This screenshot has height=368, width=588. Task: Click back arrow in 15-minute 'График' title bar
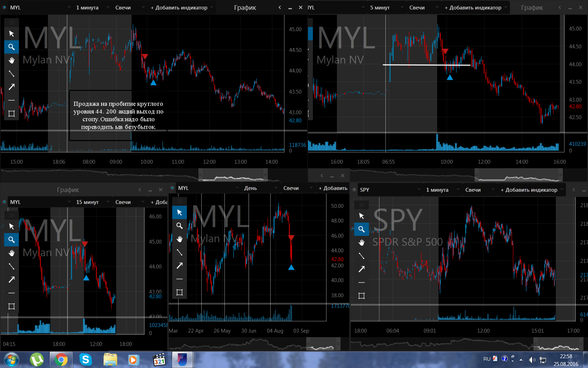coord(140,190)
